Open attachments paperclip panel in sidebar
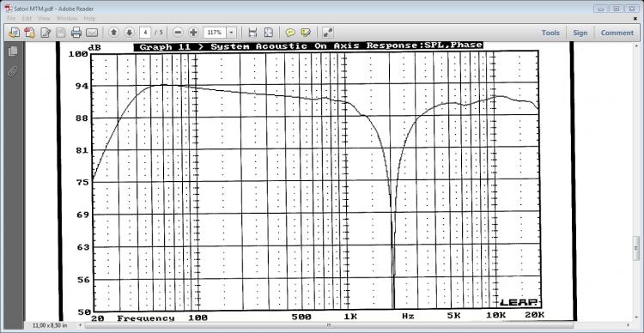The image size is (644, 333). click(13, 71)
